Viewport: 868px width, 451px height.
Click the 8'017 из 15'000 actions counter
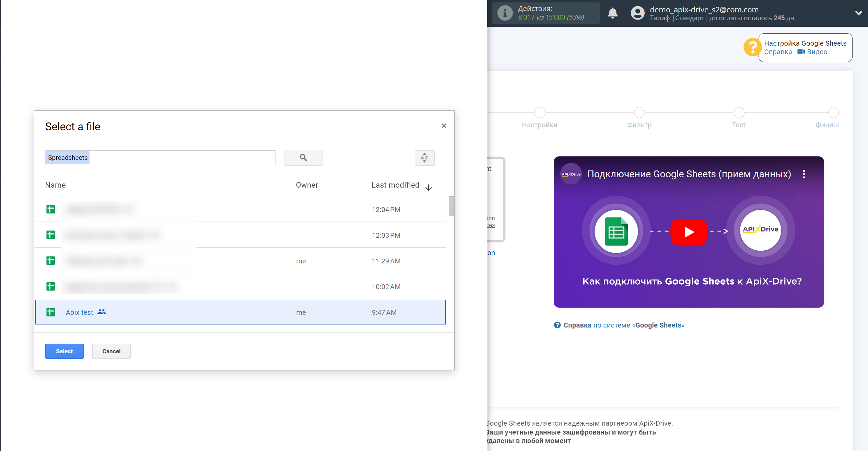coord(551,17)
